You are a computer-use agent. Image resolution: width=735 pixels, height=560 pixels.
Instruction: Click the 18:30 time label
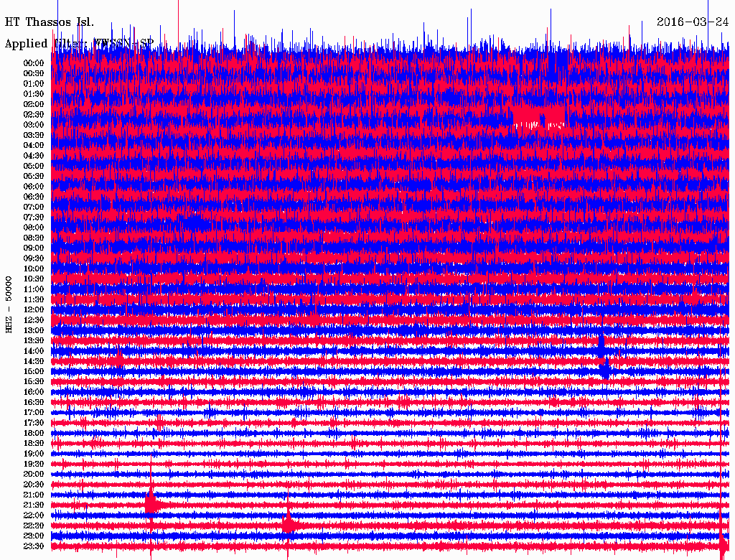pyautogui.click(x=34, y=443)
